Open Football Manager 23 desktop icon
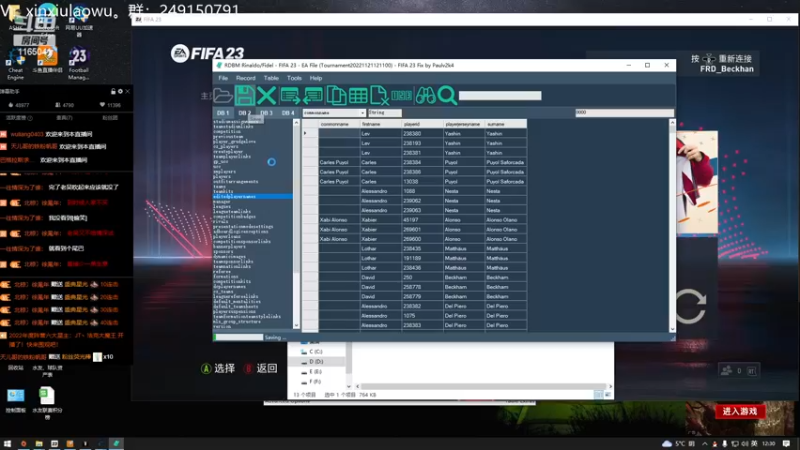The image size is (800, 450). (x=79, y=64)
